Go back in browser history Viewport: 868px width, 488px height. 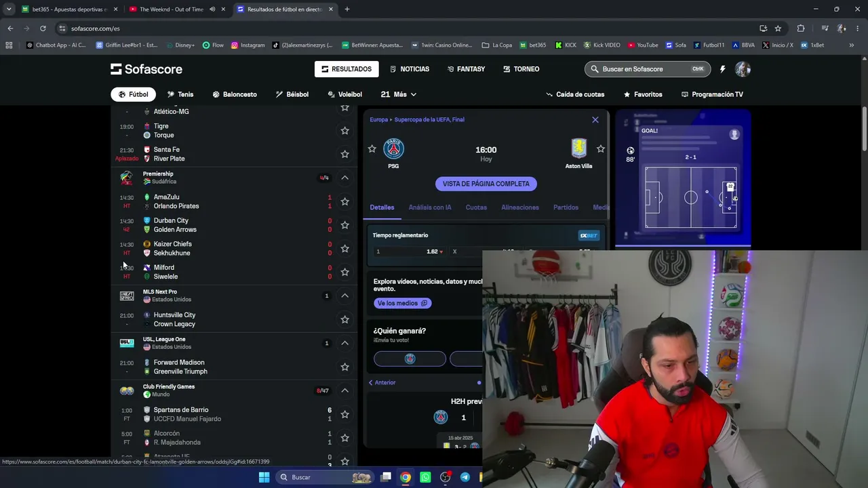click(x=10, y=28)
